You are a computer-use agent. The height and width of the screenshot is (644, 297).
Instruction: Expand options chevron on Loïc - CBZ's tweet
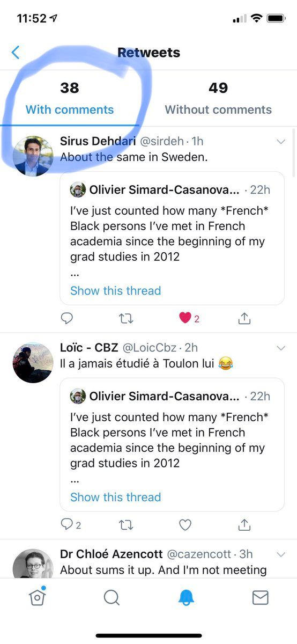click(x=281, y=348)
